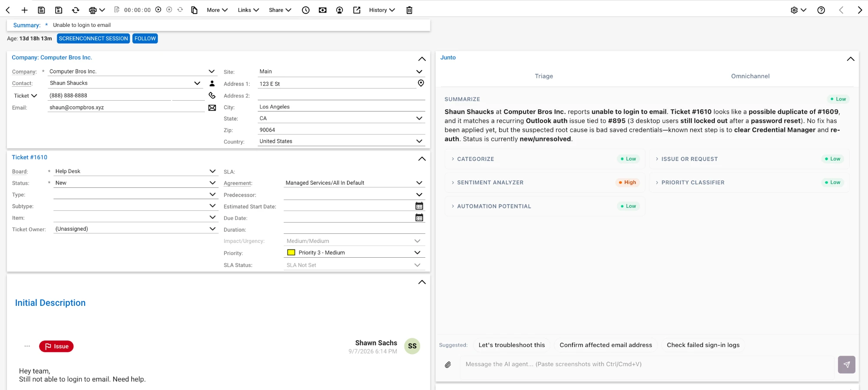The height and width of the screenshot is (390, 868).
Task: Click the SCREENCONNECT SESSION button
Action: (93, 39)
